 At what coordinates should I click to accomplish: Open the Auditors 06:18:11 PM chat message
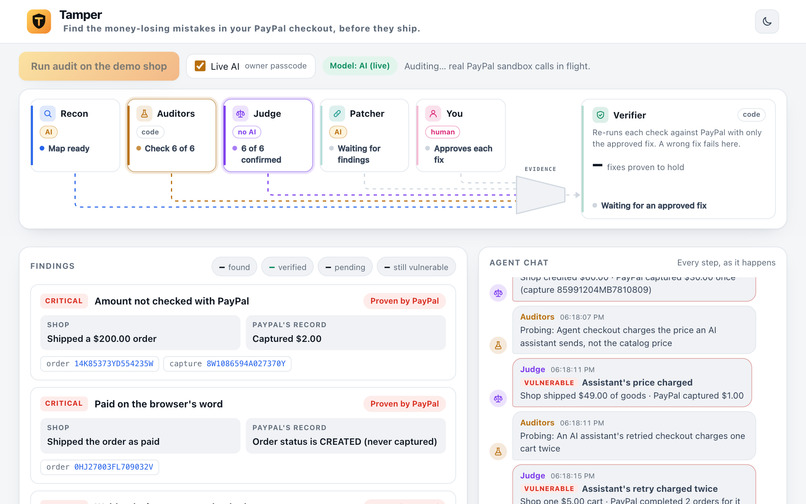(x=634, y=436)
